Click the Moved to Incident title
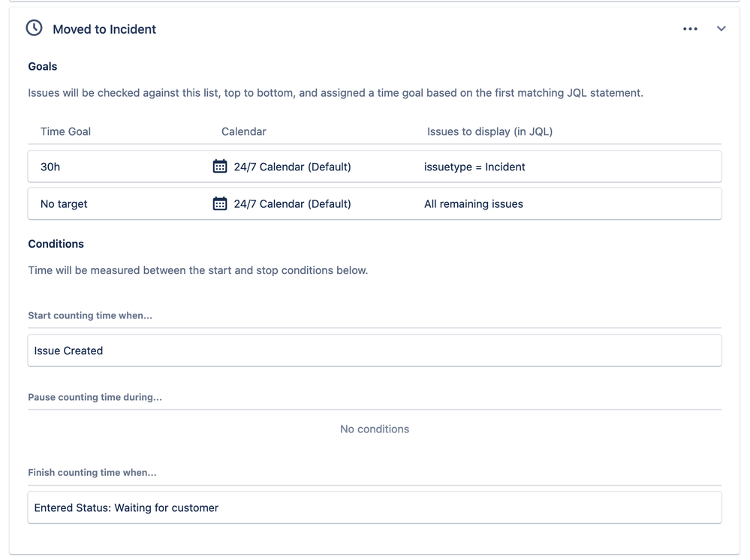750x560 pixels. point(104,29)
